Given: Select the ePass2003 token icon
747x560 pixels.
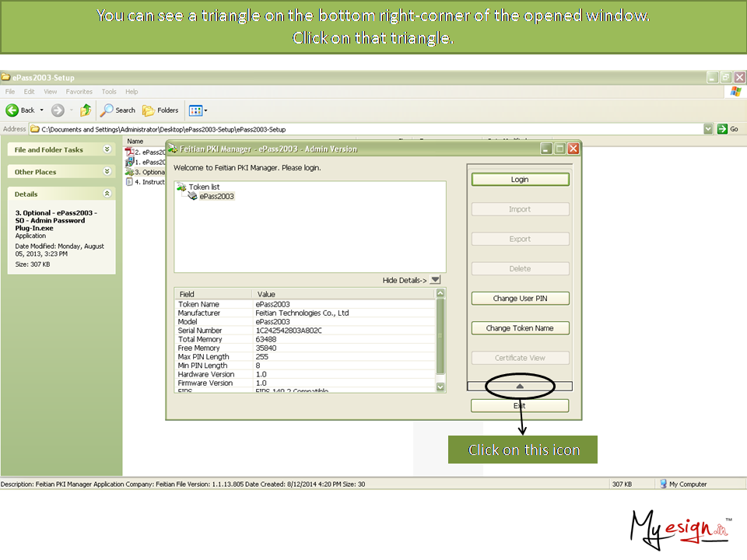Looking at the screenshot, I should click(x=192, y=197).
